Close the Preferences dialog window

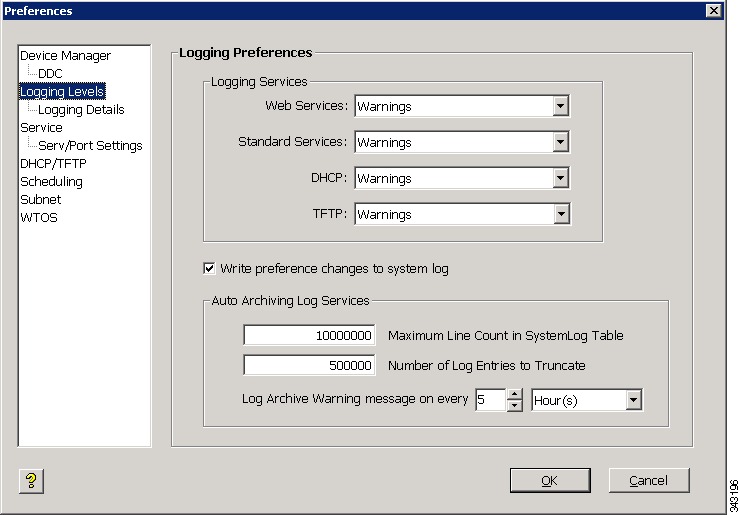(714, 10)
